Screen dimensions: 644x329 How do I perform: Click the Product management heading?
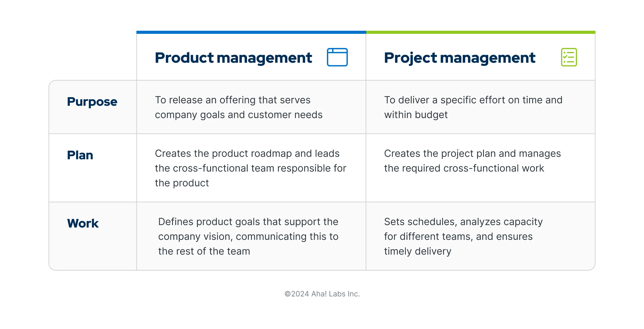click(233, 58)
